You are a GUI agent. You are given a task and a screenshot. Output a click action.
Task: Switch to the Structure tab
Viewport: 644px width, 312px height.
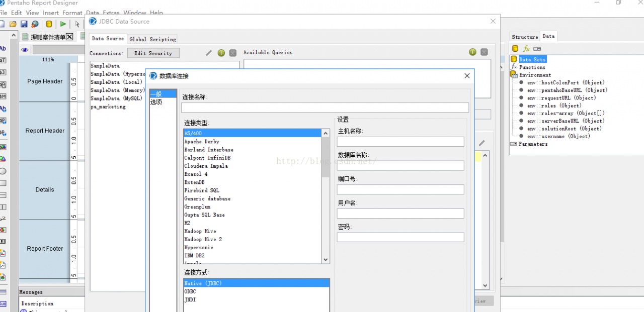pos(525,37)
